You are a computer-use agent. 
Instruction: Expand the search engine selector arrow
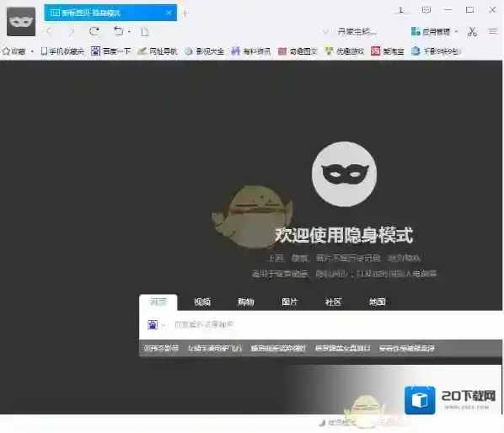pyautogui.click(x=164, y=325)
